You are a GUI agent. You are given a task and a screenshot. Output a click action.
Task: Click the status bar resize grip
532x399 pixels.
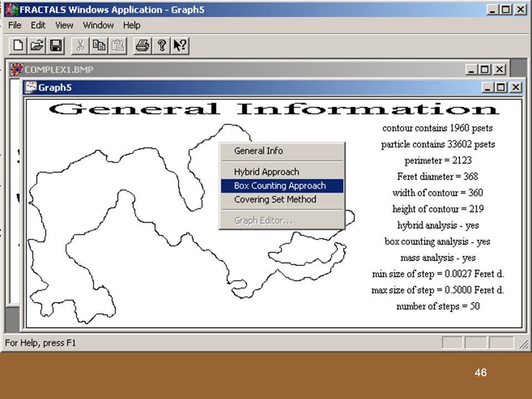(524, 344)
